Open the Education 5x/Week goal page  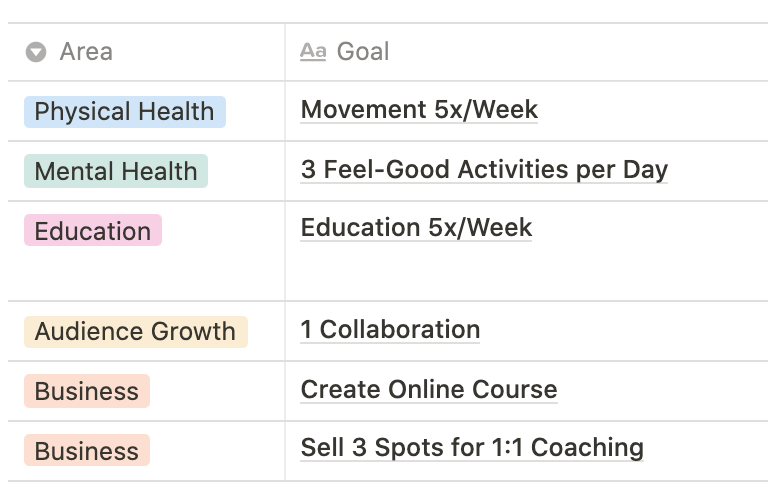pos(416,228)
